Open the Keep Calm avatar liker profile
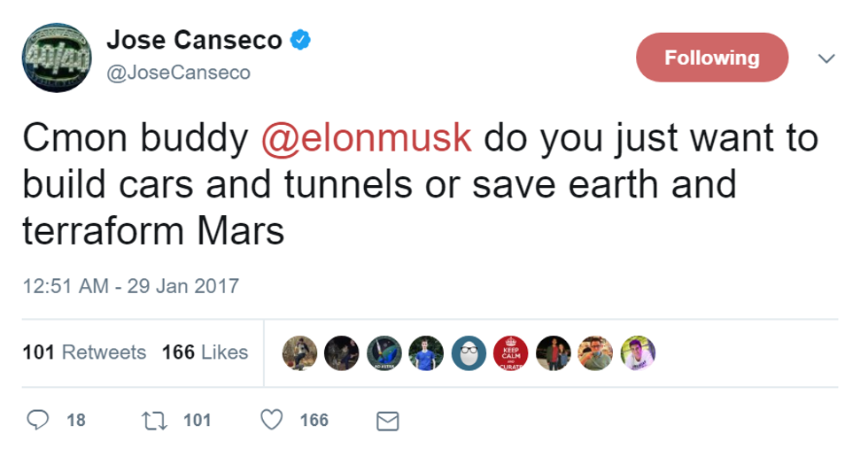The width and height of the screenshot is (868, 449). click(x=511, y=352)
